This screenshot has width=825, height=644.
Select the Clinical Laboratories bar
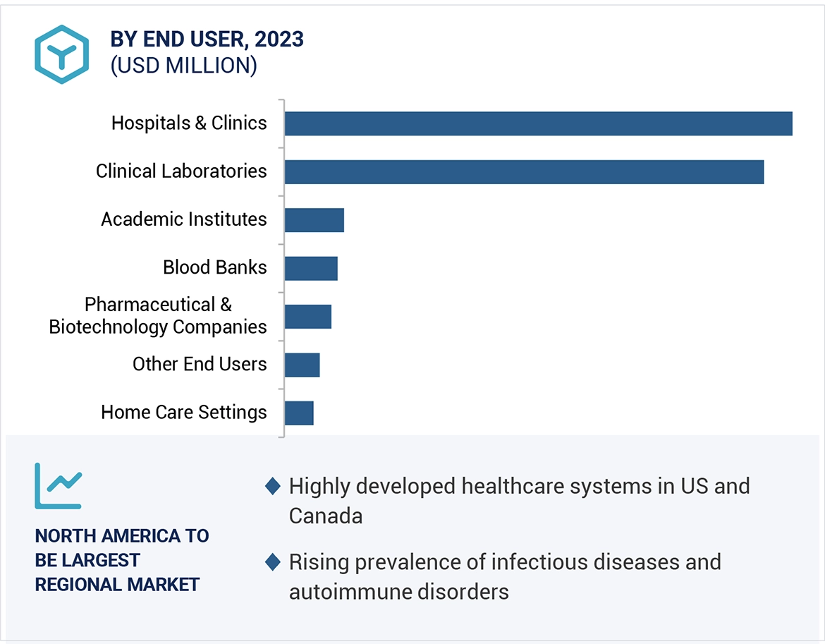click(x=524, y=171)
